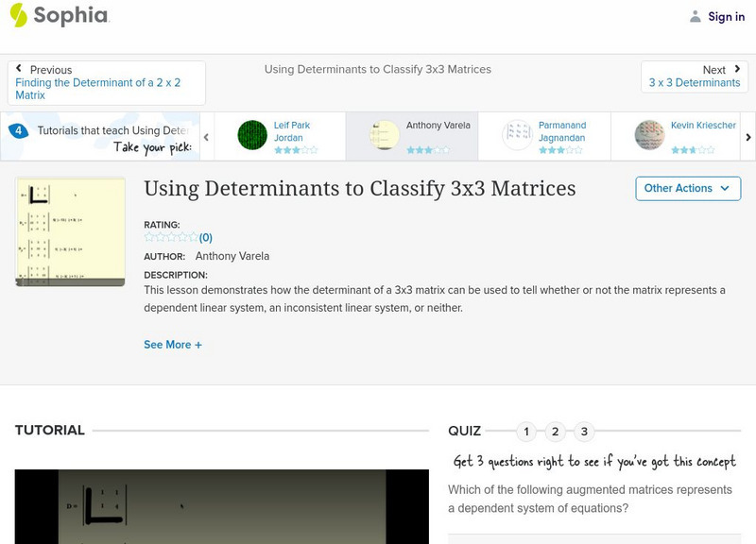Image resolution: width=756 pixels, height=544 pixels.
Task: Click author name Anthony Varela in details
Action: coord(232,256)
